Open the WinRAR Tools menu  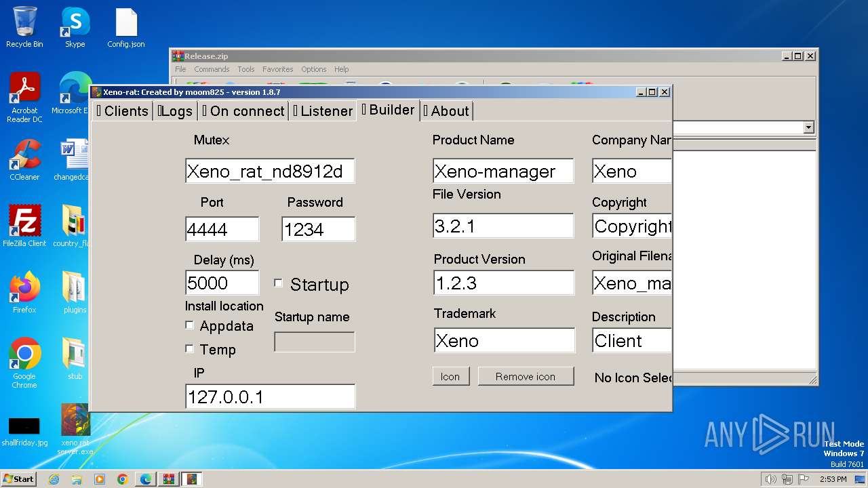(x=246, y=69)
